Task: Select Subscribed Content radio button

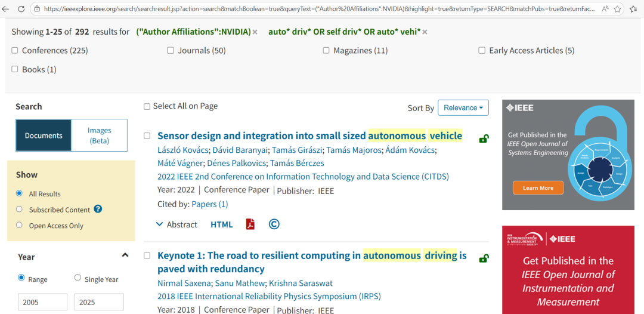Action: click(x=19, y=209)
